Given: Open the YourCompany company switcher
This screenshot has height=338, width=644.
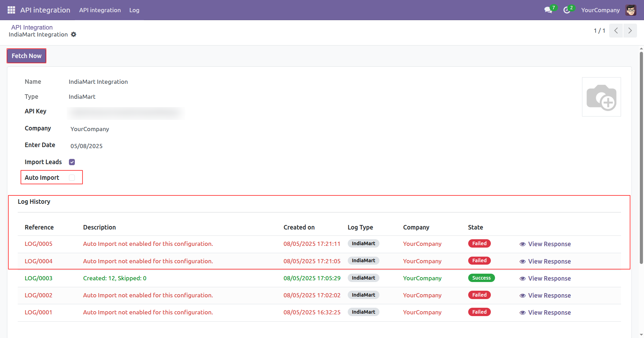Looking at the screenshot, I should pyautogui.click(x=600, y=10).
